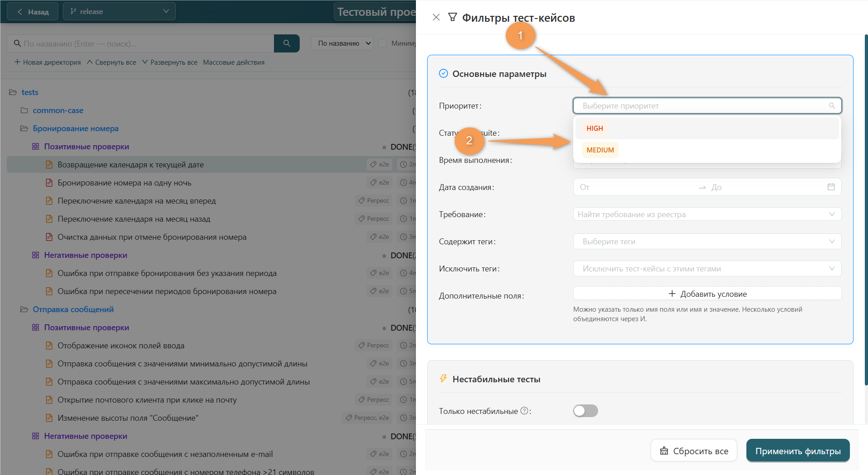Click the Отправка сообщений folder icon

coord(24,309)
